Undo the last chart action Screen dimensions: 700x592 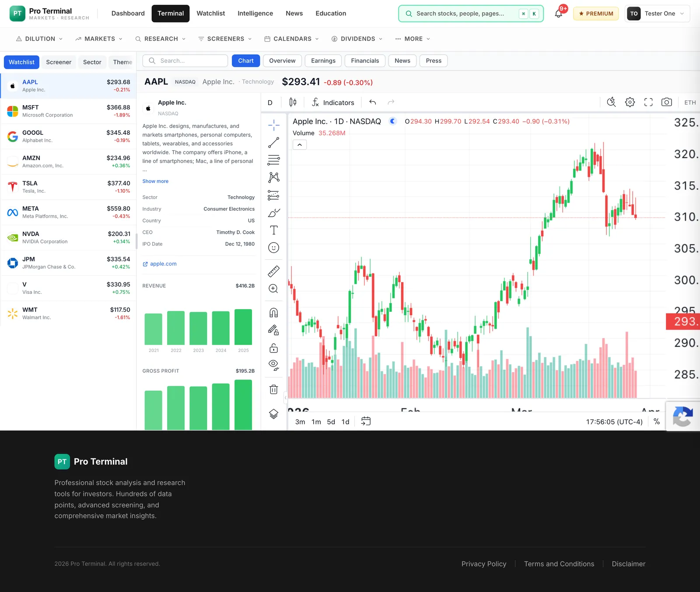(373, 102)
